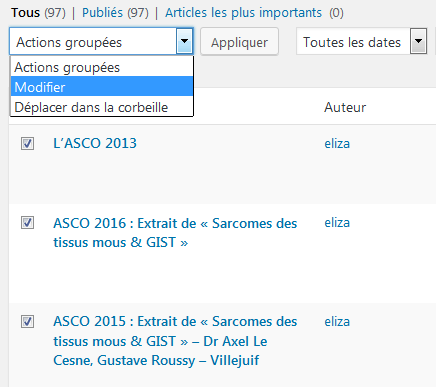436x387 pixels.
Task: Sort by the Auteur column header
Action: 345,107
